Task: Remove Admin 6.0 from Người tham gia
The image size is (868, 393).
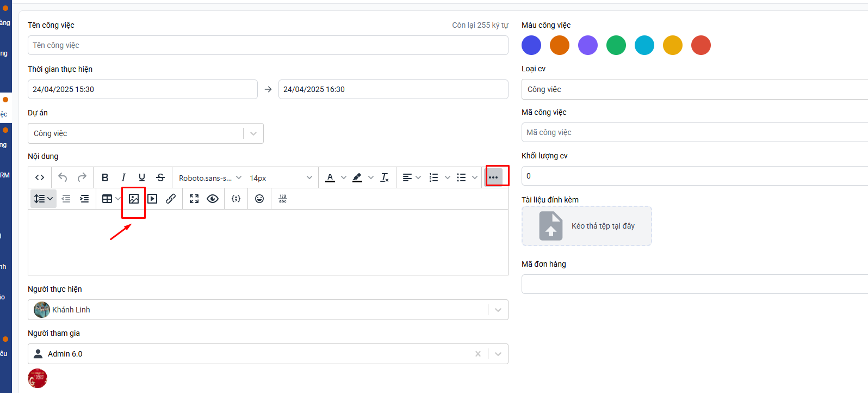Action: click(x=478, y=354)
